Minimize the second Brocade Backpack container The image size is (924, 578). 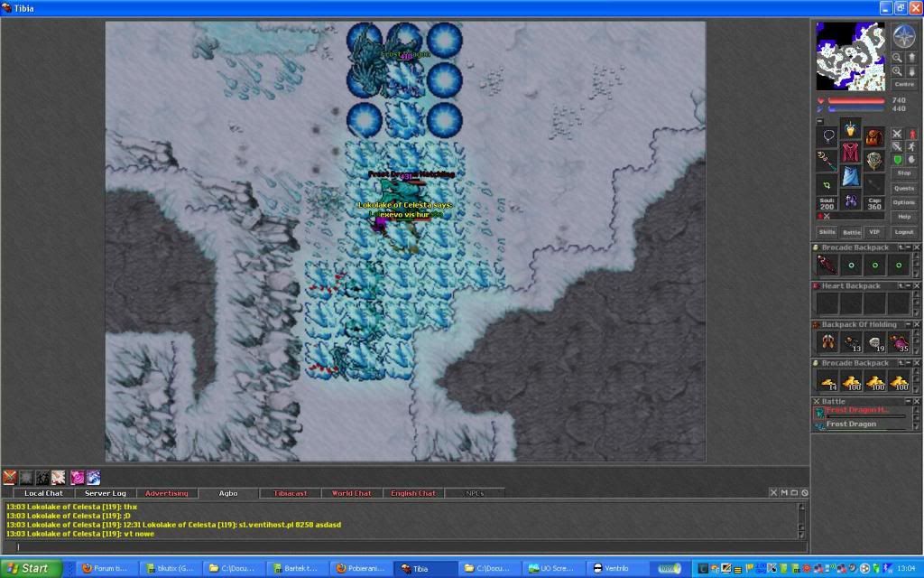coord(908,363)
